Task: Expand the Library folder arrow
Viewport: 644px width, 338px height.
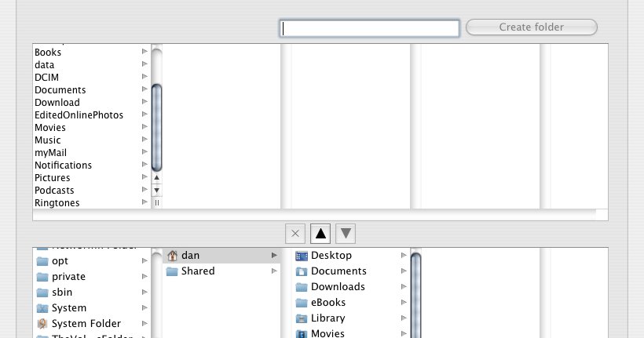Action: click(404, 318)
